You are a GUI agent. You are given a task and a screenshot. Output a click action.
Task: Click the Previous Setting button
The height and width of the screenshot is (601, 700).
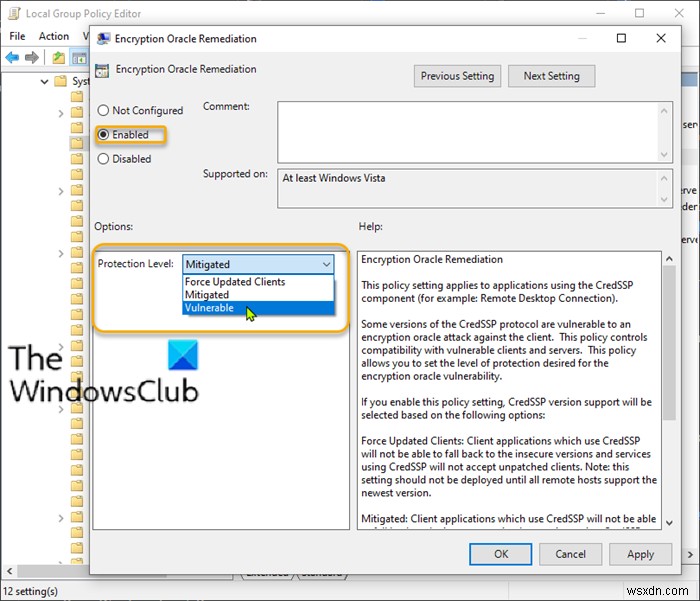[x=457, y=76]
